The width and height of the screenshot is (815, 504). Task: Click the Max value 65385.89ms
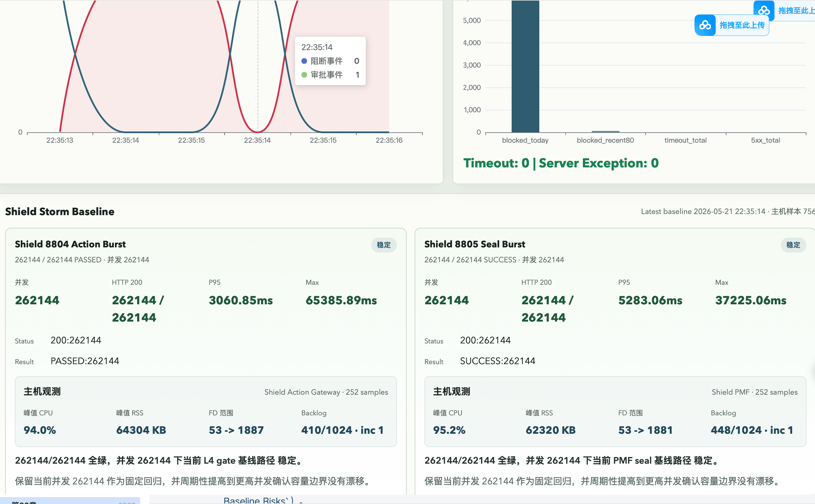tap(341, 300)
